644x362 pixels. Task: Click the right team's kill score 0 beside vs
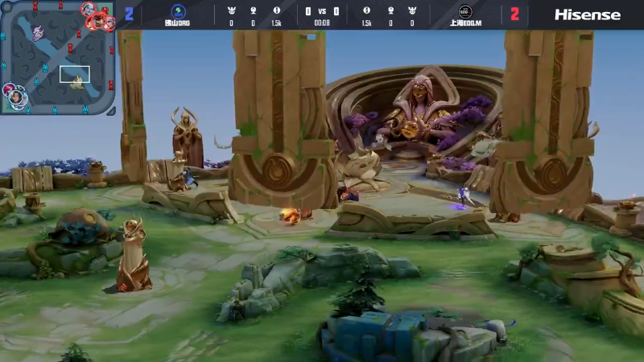(336, 11)
